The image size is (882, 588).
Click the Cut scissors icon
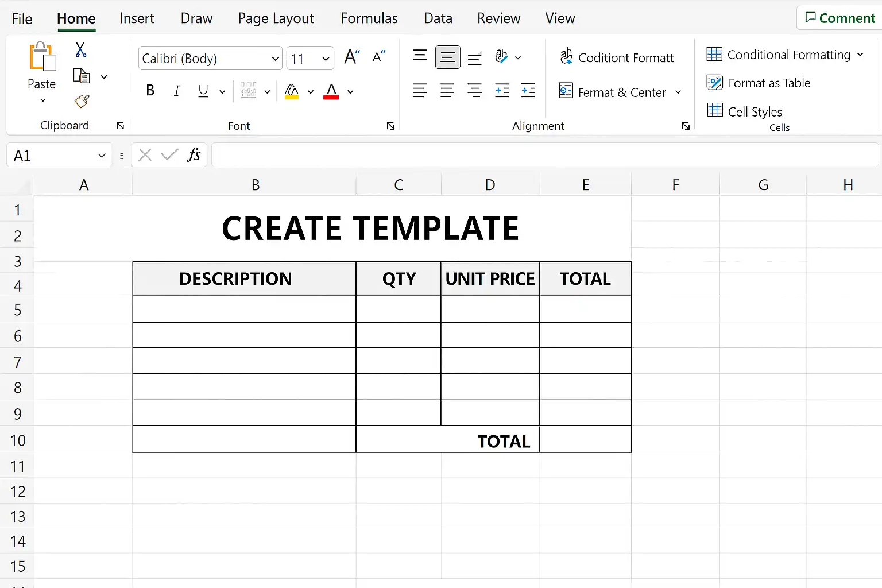click(81, 50)
